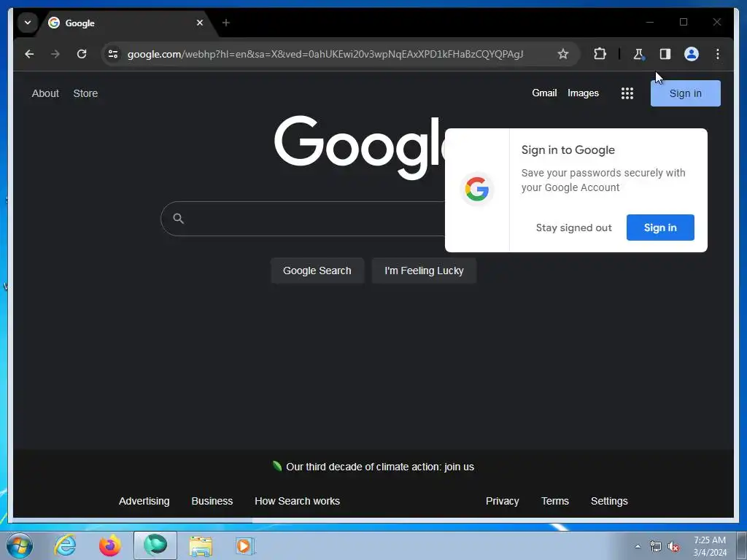Viewport: 747px width, 560px height.
Task: Open Windows Explorer folder on taskbar
Action: click(x=201, y=545)
